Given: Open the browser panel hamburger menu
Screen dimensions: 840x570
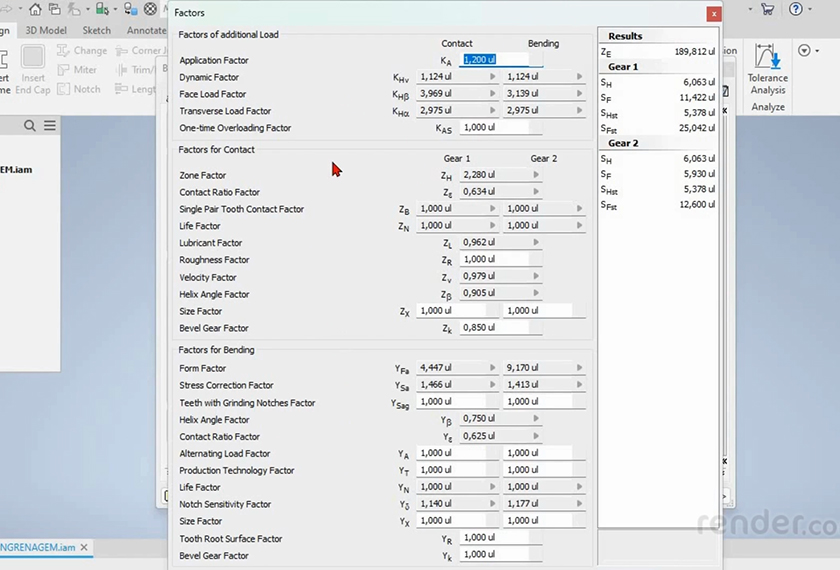Looking at the screenshot, I should (x=50, y=125).
